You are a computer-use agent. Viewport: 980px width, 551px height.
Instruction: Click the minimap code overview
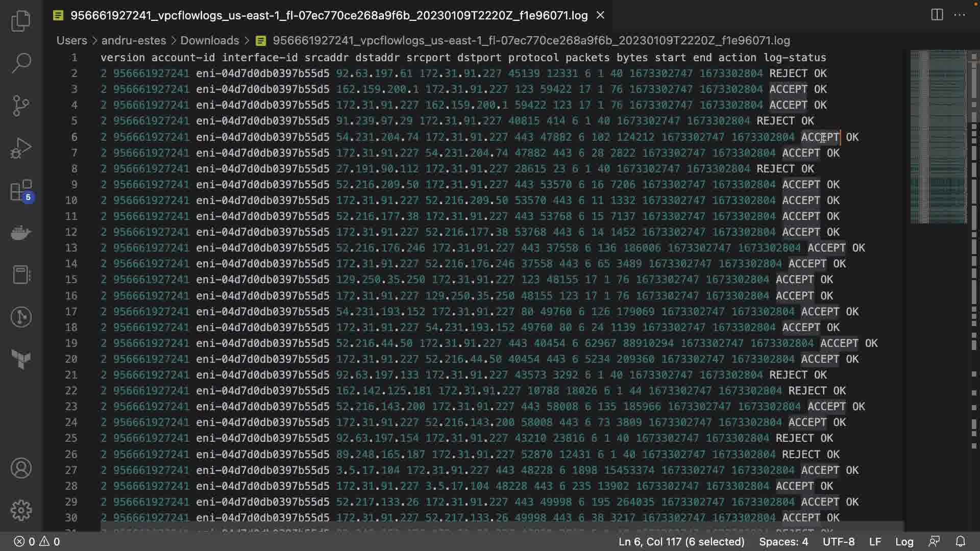pos(938,138)
